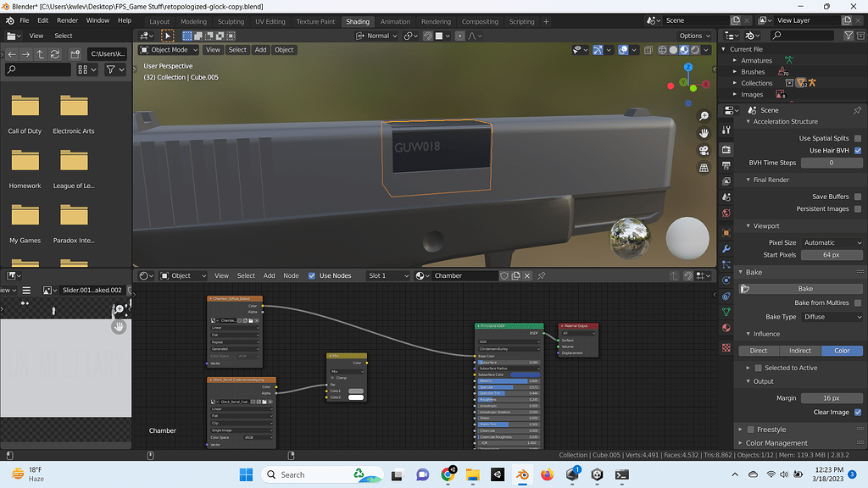Toggle the Direct influence button
The image size is (868, 488).
[759, 351]
